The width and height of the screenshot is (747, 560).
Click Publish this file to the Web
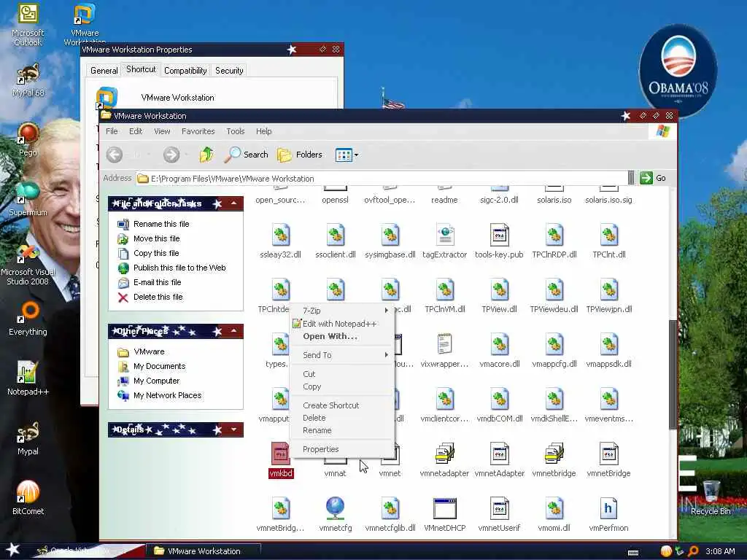179,268
